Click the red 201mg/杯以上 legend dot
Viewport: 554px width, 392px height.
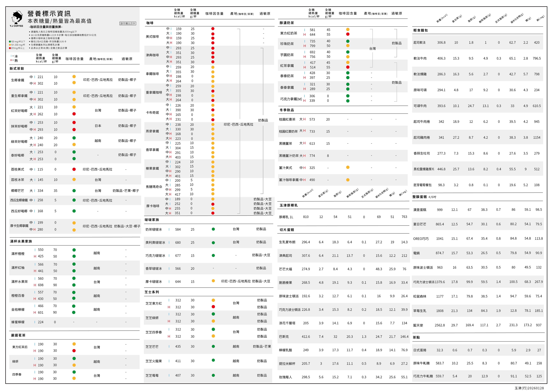(x=10, y=48)
